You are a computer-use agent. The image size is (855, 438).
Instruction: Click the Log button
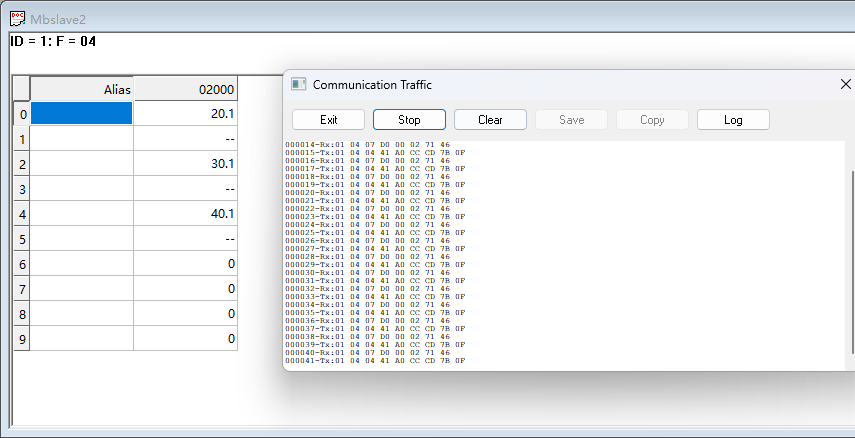coord(733,120)
